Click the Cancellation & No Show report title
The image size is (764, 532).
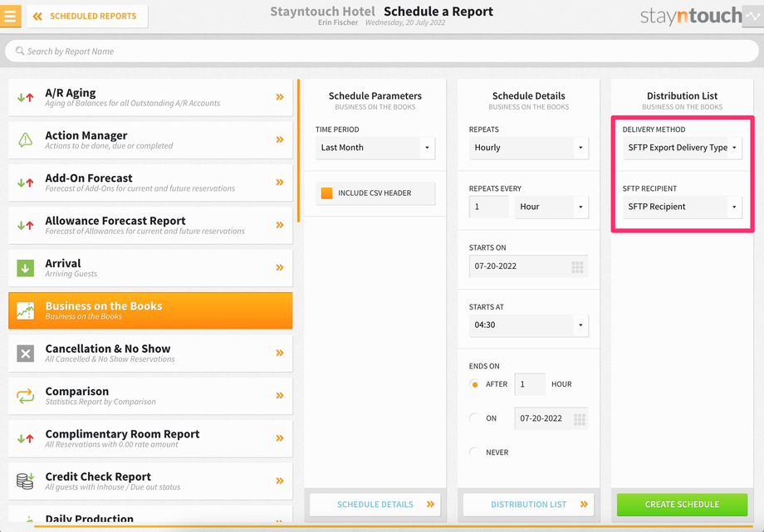108,349
